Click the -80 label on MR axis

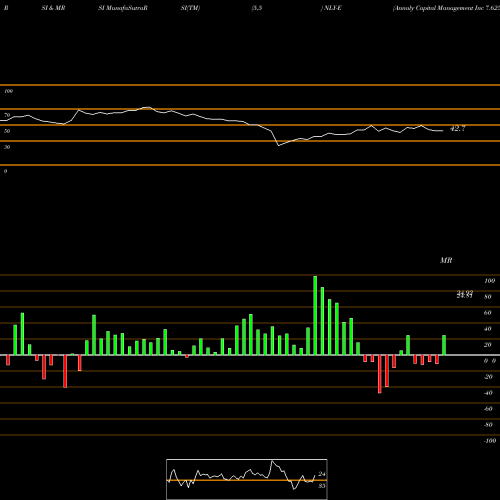(488, 425)
